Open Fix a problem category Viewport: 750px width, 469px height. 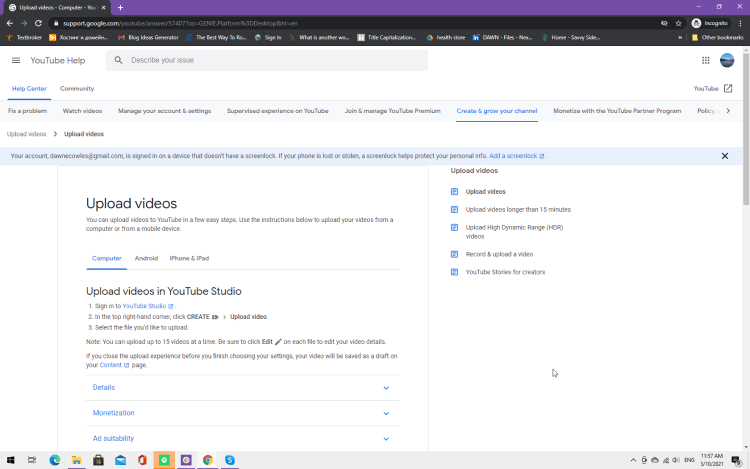tap(27, 111)
